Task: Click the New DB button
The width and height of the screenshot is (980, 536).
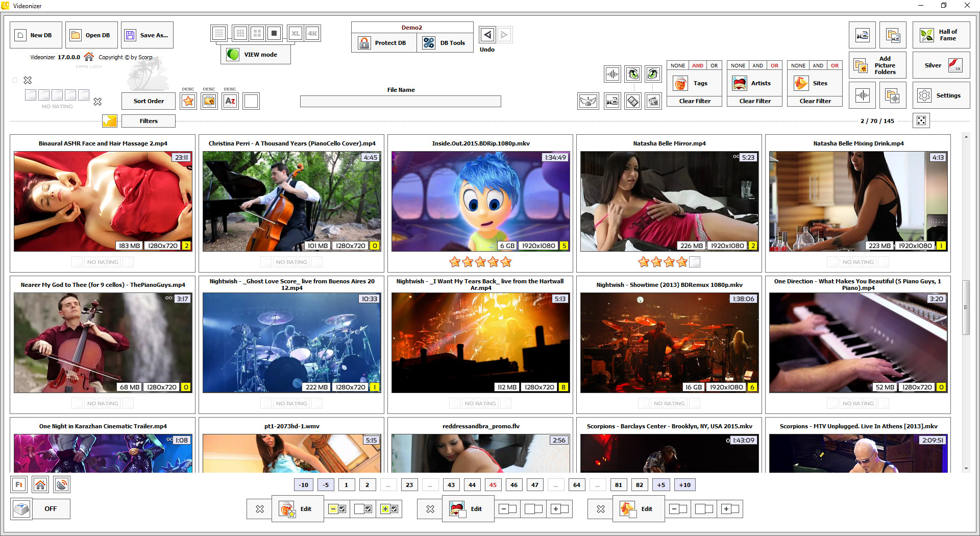Action: click(36, 35)
